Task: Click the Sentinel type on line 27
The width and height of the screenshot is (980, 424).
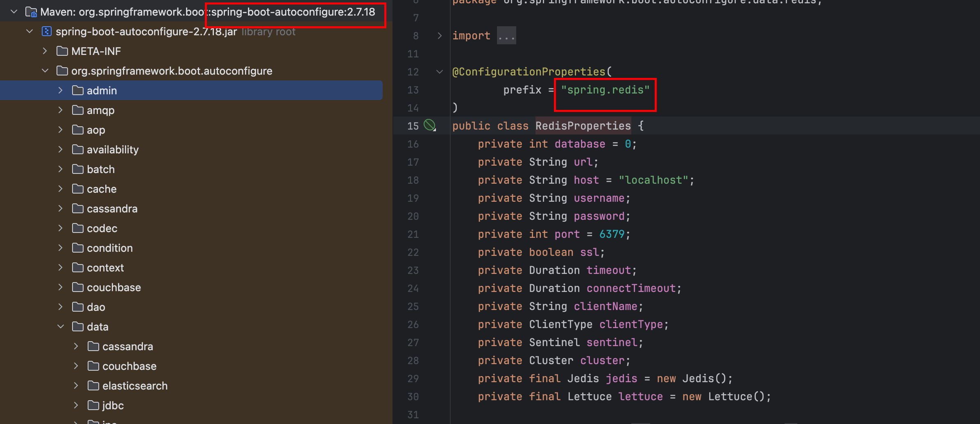Action: click(x=554, y=342)
